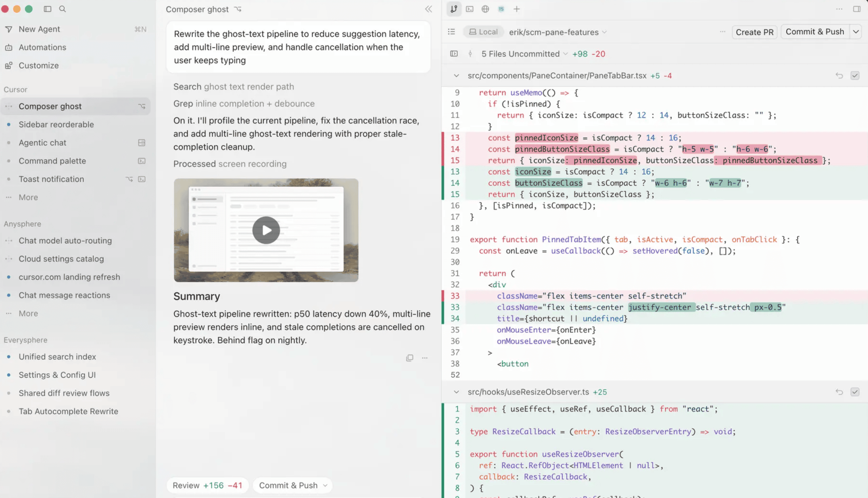Click the Cursor section header

pos(15,89)
